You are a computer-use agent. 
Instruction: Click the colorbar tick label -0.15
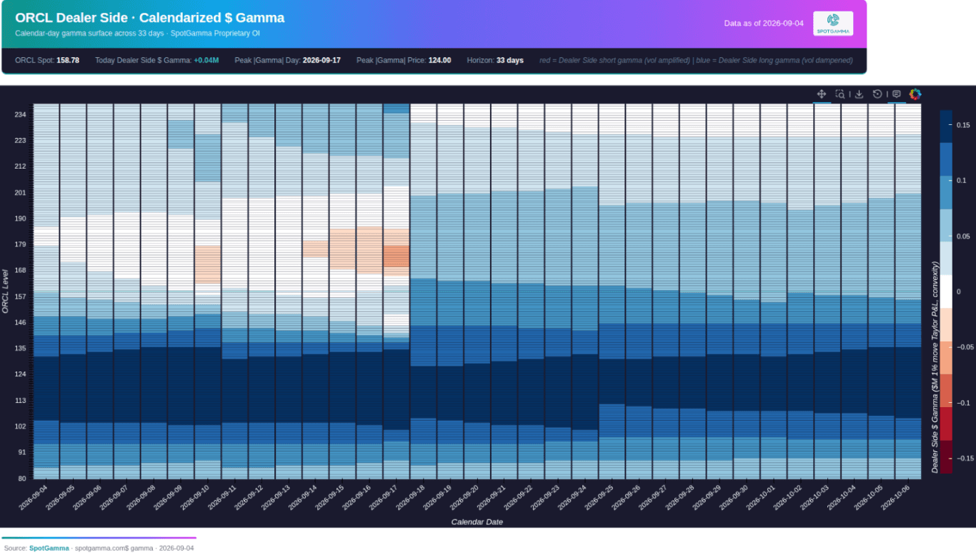(x=964, y=458)
